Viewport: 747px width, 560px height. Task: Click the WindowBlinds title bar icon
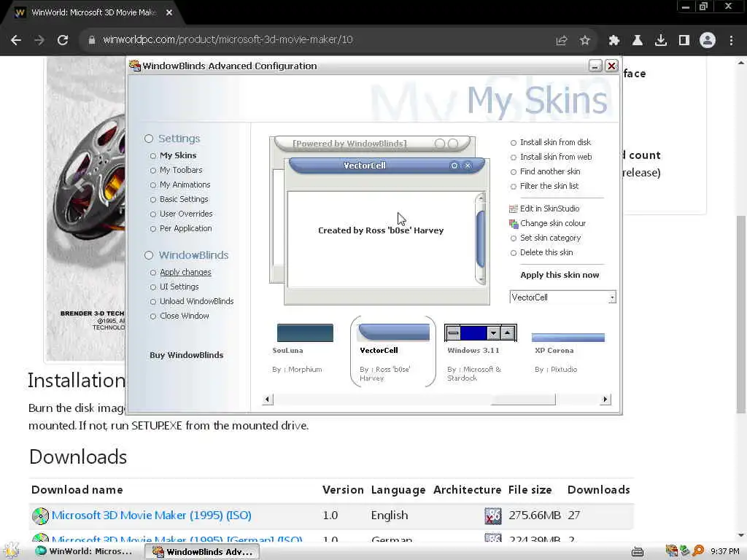click(135, 66)
